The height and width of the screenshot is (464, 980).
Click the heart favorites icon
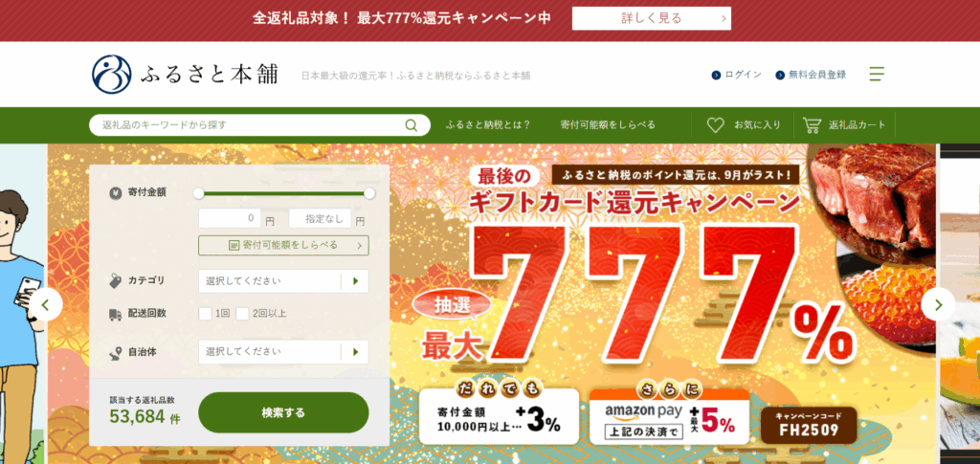point(715,125)
